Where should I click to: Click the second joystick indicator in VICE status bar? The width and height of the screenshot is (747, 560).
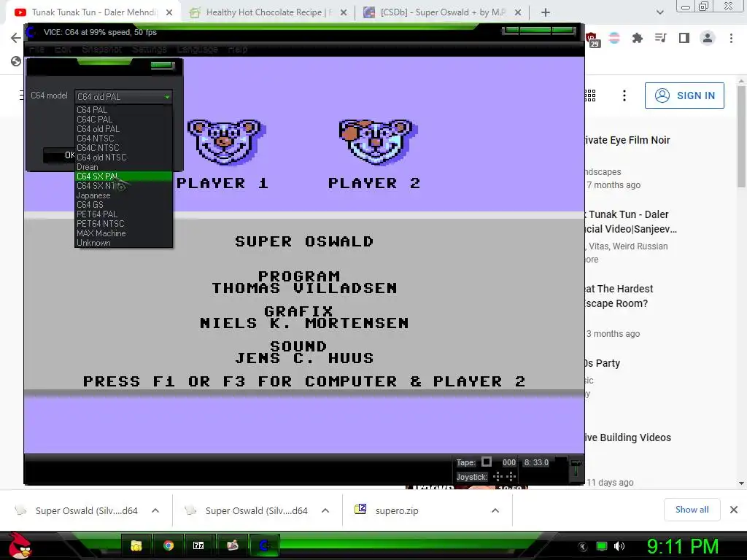[x=511, y=476]
